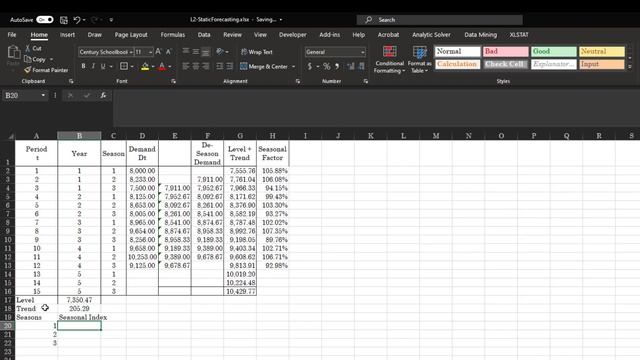Click the formula bar input area

pos(376,108)
